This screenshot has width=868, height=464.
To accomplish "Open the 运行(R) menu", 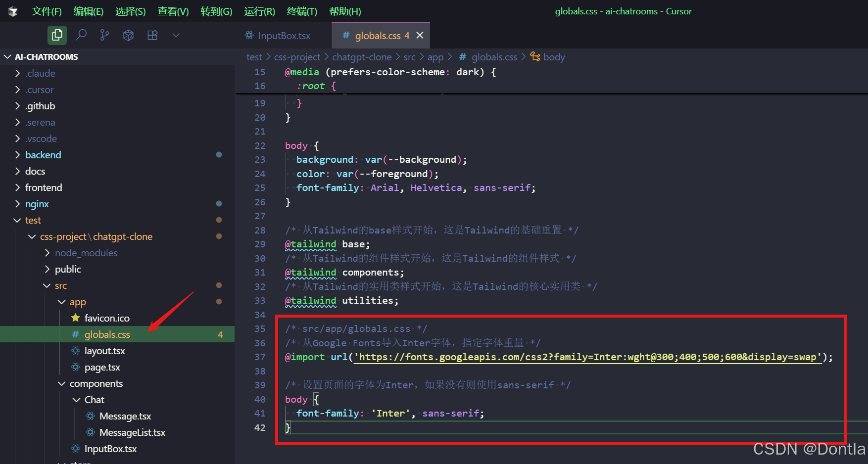I will coord(259,11).
